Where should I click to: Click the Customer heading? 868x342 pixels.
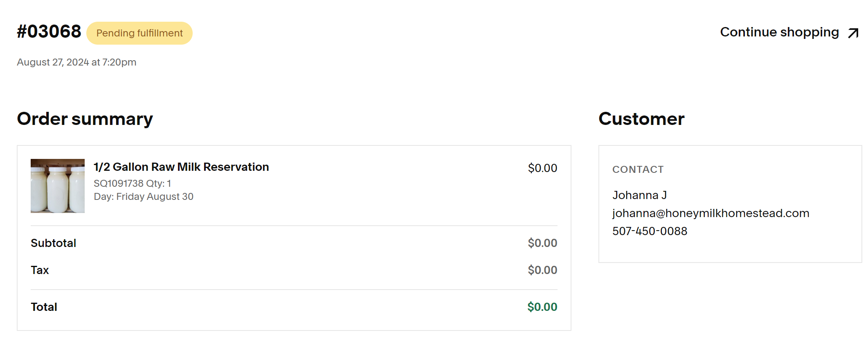click(641, 119)
